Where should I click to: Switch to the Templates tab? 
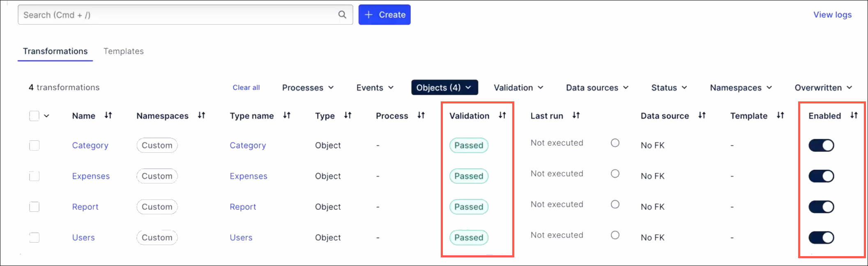[x=124, y=51]
